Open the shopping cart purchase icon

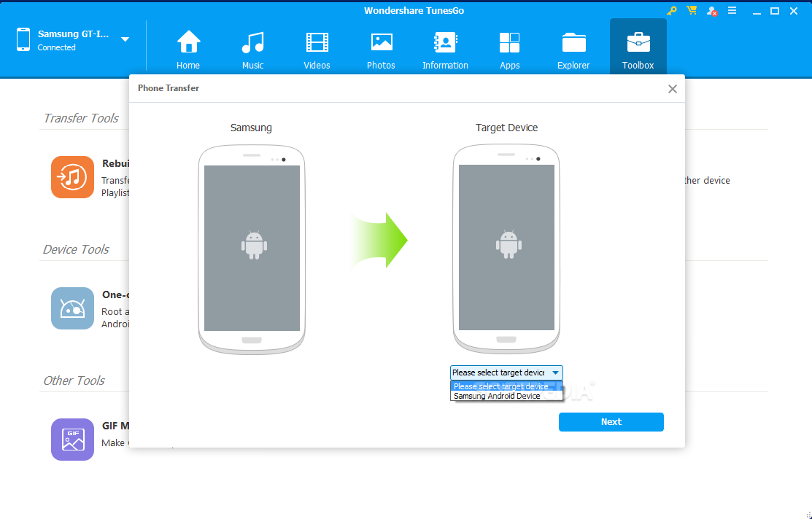692,10
